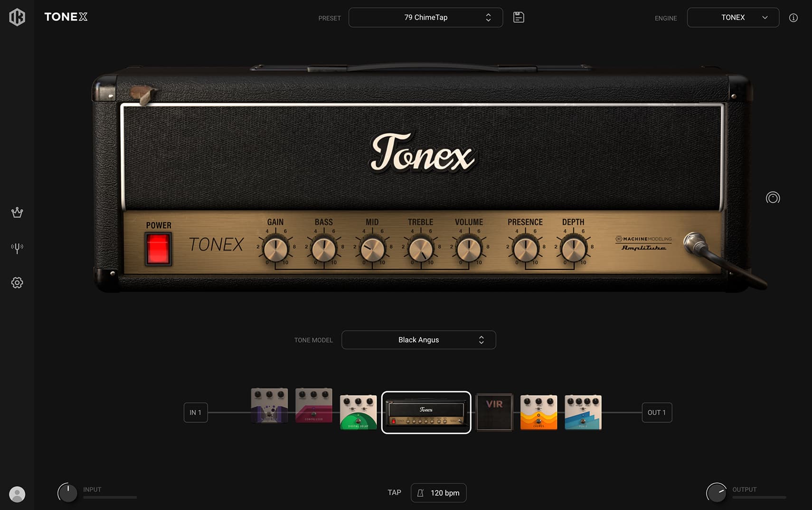Open the Tone Model Black Angus dropdown
The image size is (812, 510).
click(x=418, y=340)
